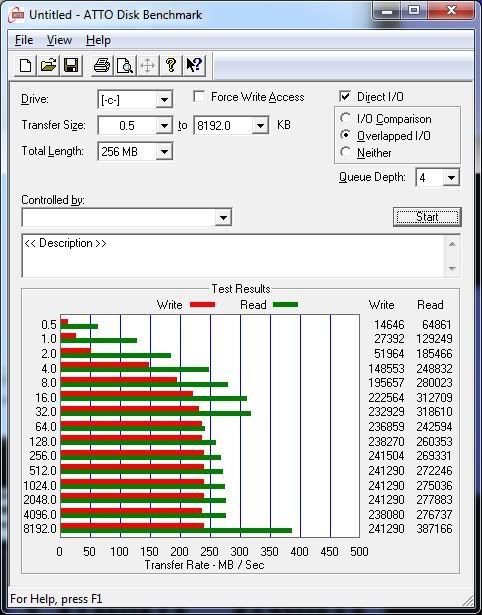Click read value 318610
The width and height of the screenshot is (482, 615).
click(x=434, y=412)
